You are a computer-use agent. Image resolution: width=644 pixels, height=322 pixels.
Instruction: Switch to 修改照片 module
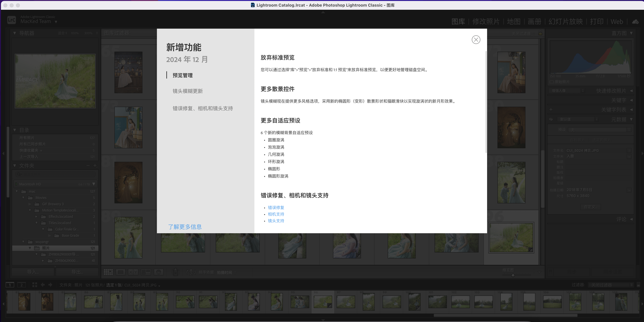coord(486,22)
